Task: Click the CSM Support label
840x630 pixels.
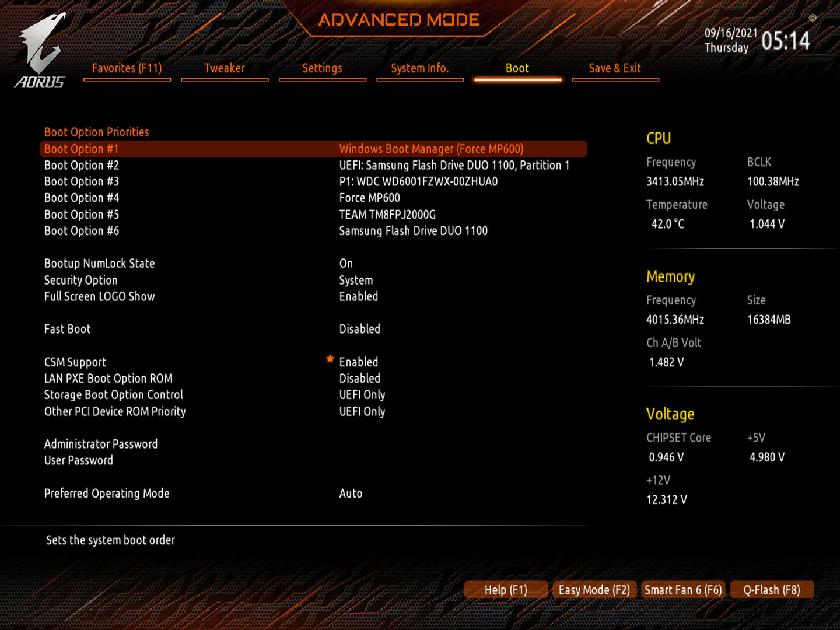Action: [x=75, y=362]
